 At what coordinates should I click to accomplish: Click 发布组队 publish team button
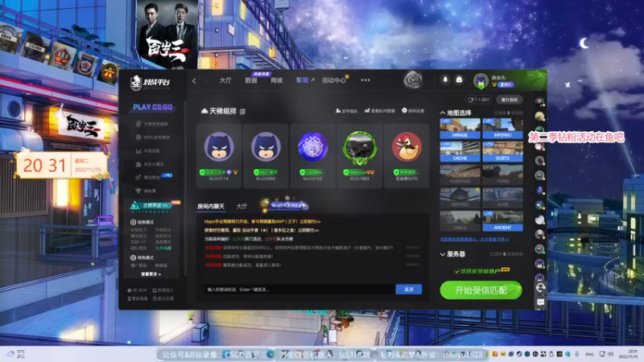click(x=347, y=111)
